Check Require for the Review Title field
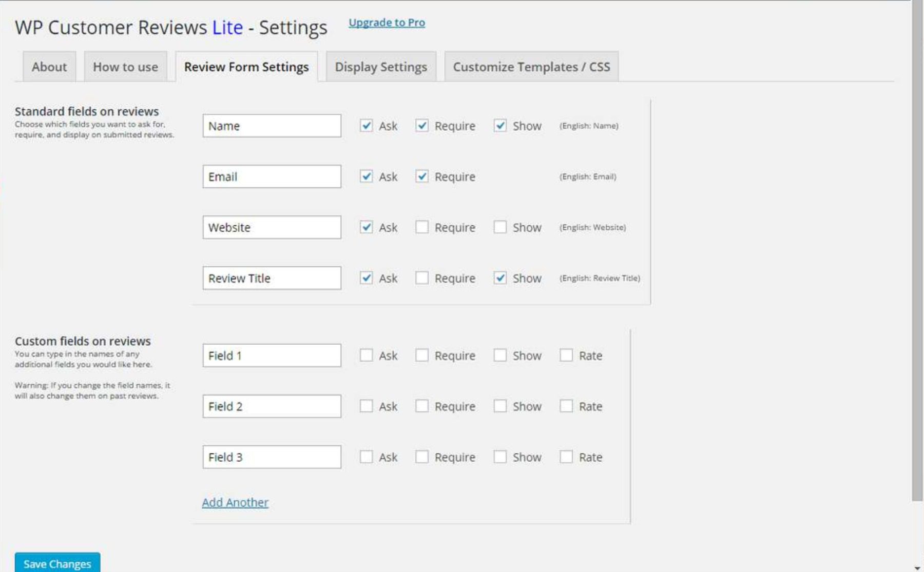Screen dimensions: 924x572 [x=422, y=278]
